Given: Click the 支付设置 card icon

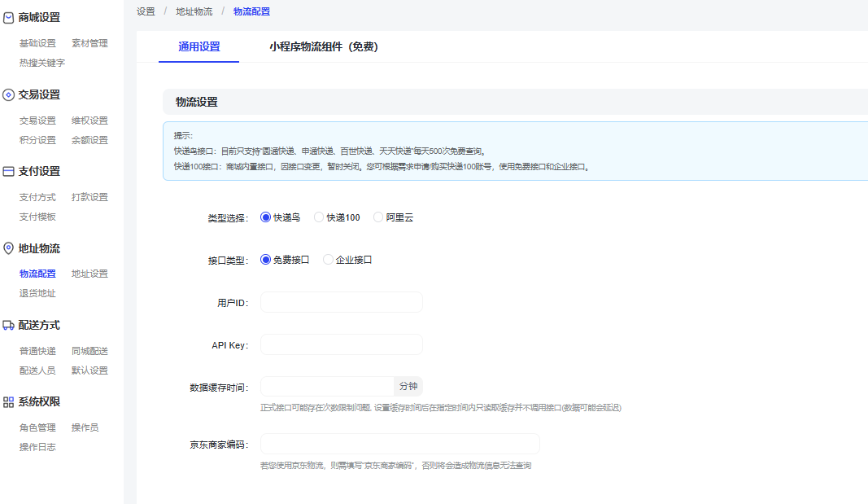Looking at the screenshot, I should click(x=9, y=172).
